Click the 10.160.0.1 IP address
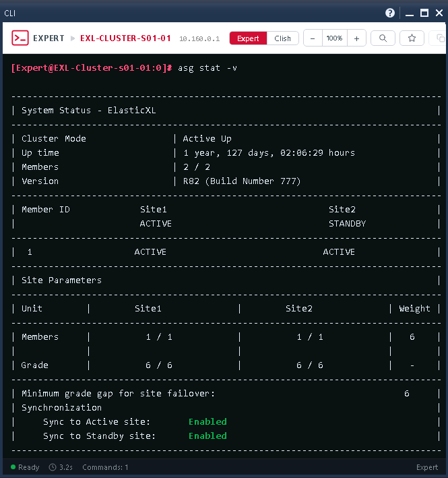 click(x=199, y=39)
